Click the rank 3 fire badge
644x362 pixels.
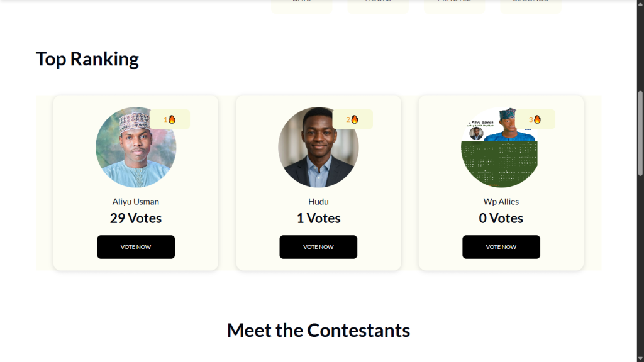pos(535,119)
